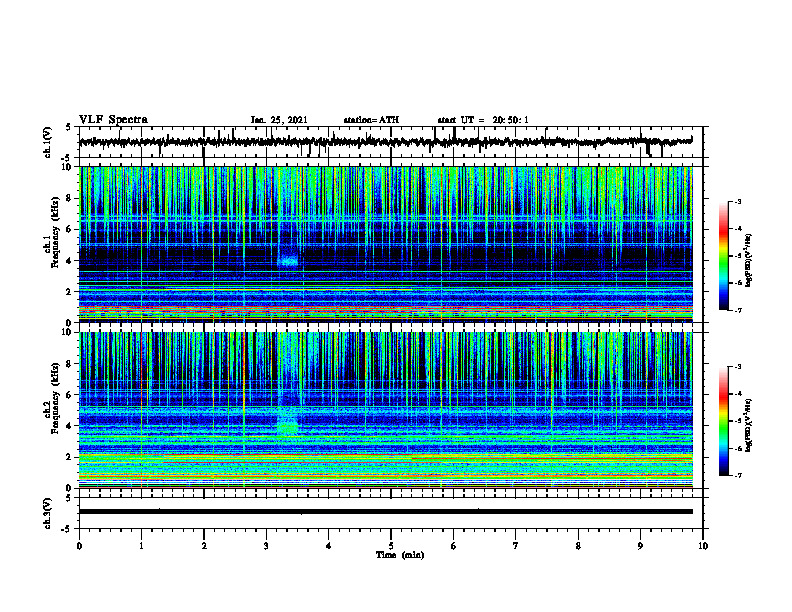Click the "1" minute tick label on the time axis
The width and height of the screenshot is (792, 612).
pos(141,546)
